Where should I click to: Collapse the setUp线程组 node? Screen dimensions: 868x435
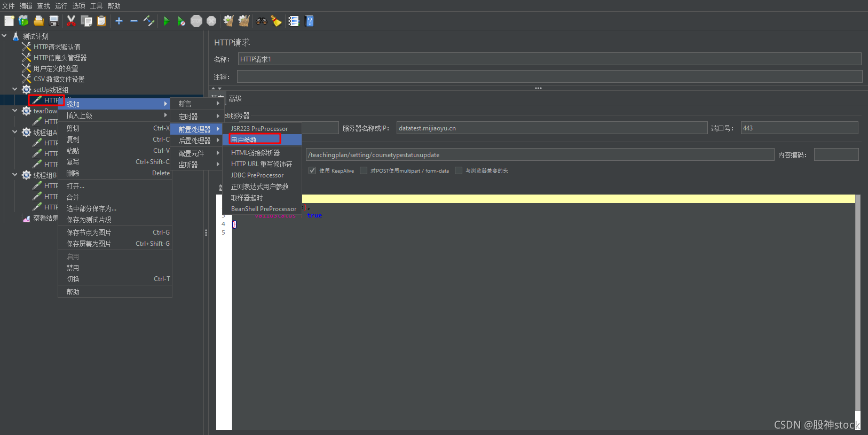coord(15,89)
